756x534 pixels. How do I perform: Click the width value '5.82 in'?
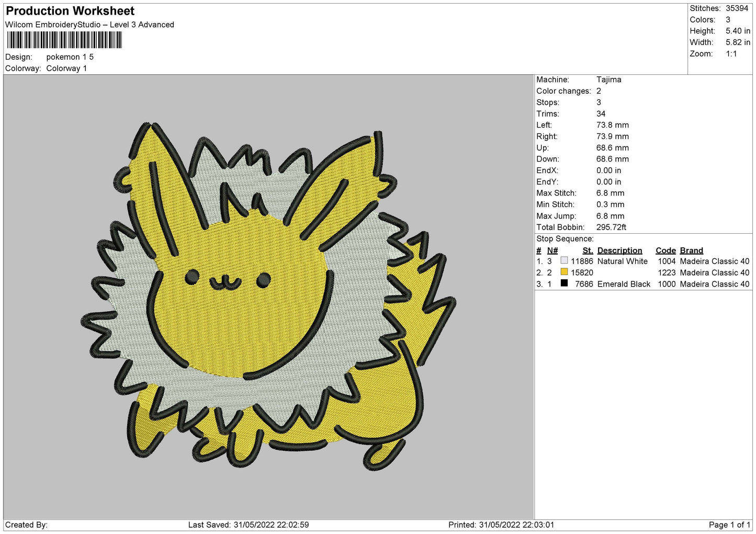tap(738, 42)
